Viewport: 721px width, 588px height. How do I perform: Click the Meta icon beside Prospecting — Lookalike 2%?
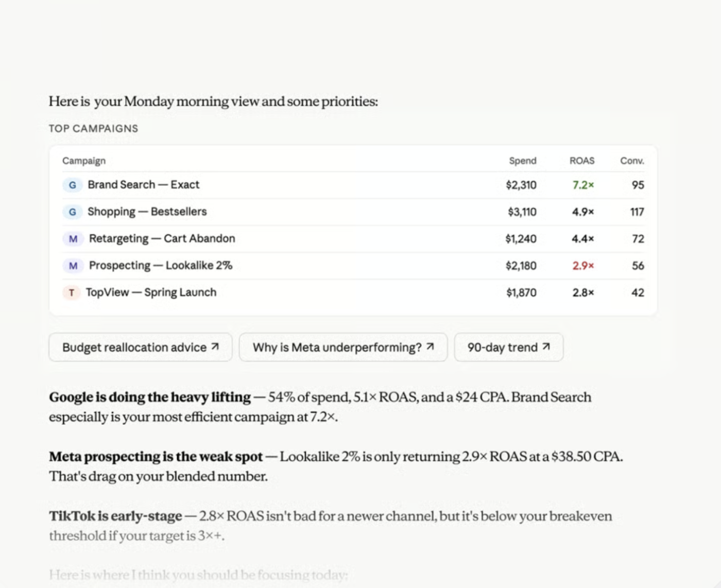click(73, 266)
